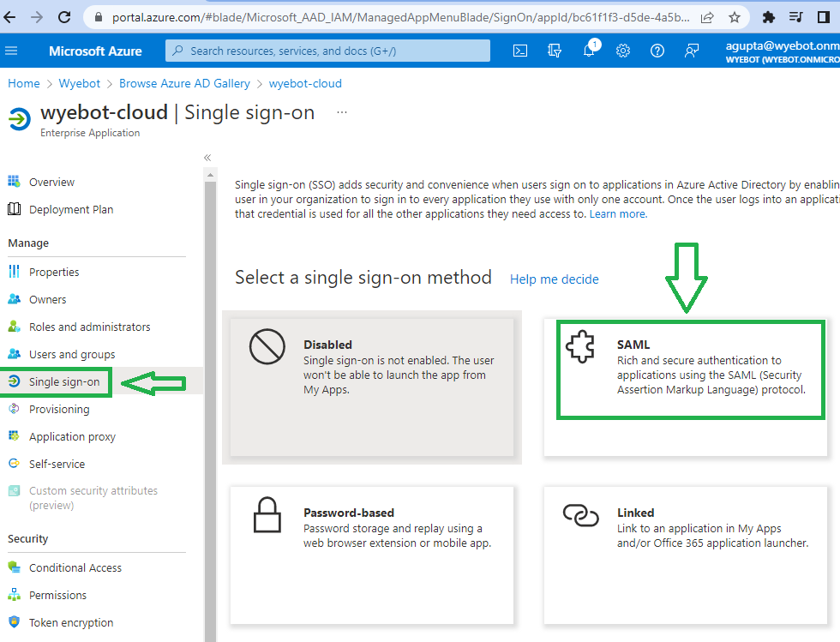The height and width of the screenshot is (642, 840).
Task: Open Users and groups
Action: (72, 354)
